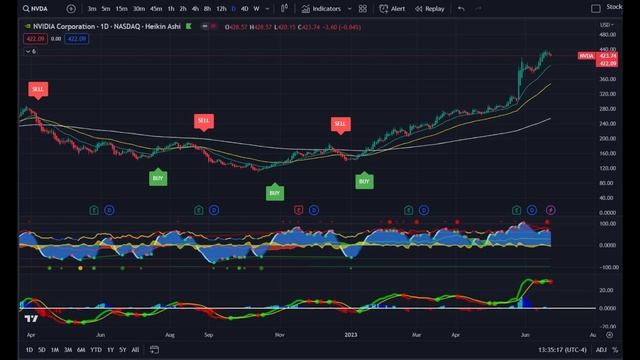
Task: Expand the timeframe interval dropdown arrow
Action: (x=267, y=9)
